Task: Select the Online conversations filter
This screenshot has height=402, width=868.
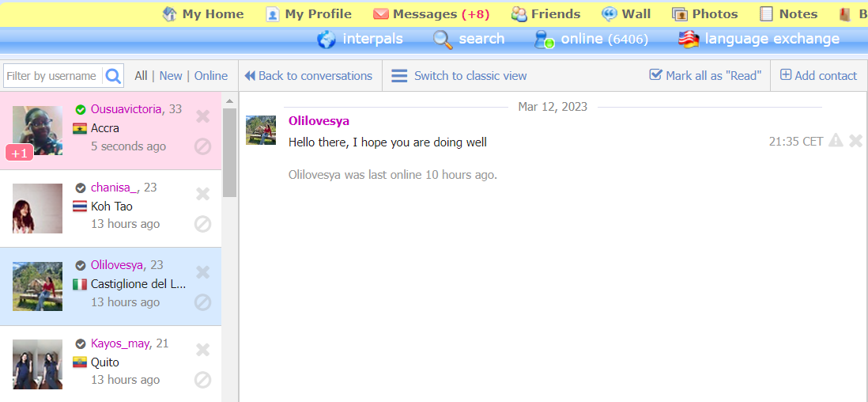Action: [211, 75]
